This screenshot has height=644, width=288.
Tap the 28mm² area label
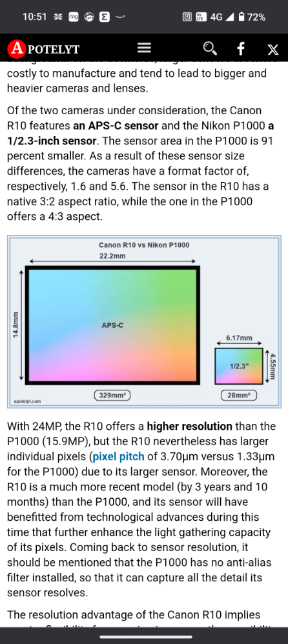click(239, 396)
